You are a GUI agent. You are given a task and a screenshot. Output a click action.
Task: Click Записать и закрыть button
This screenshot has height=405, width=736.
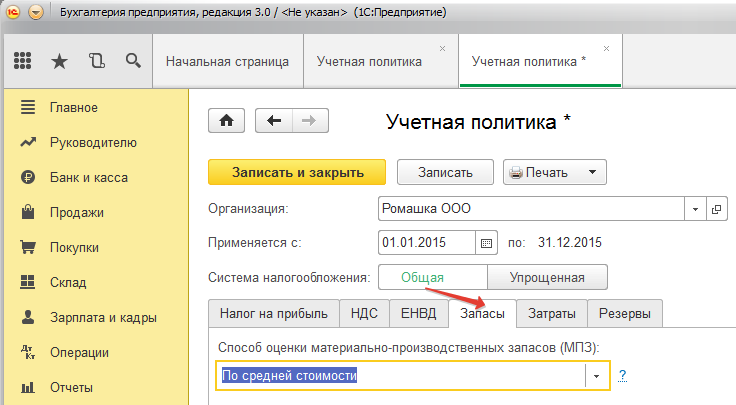coord(298,172)
